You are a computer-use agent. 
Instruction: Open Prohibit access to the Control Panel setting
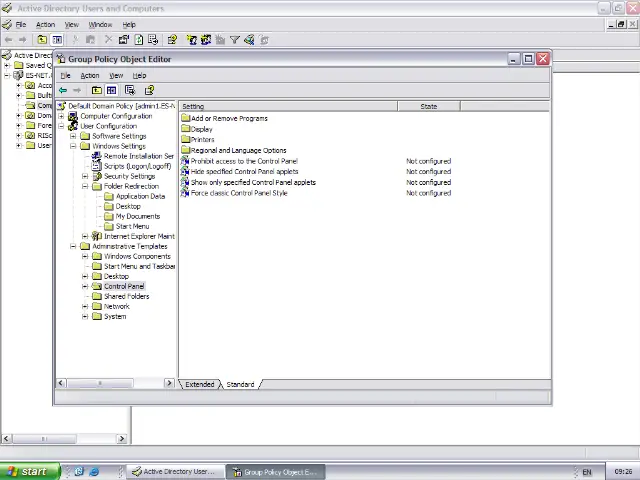click(244, 161)
